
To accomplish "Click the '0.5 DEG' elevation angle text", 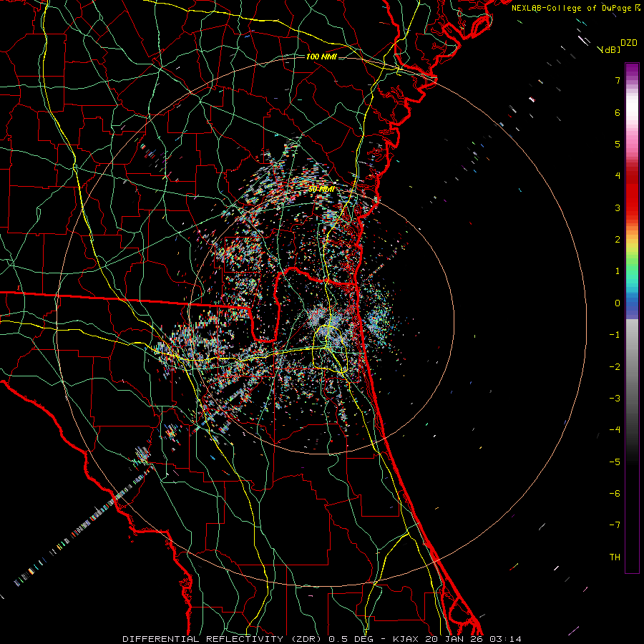I will (351, 639).
